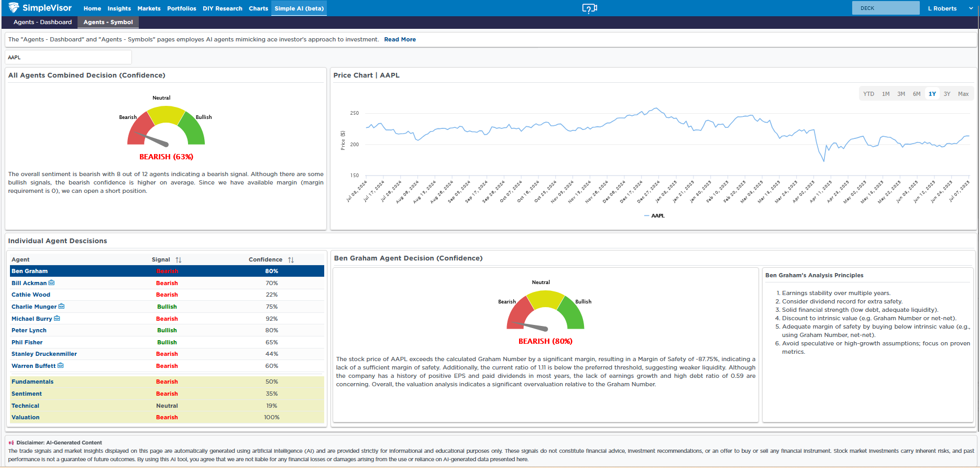
Task: Select the Phil Fisher agent
Action: 27,342
